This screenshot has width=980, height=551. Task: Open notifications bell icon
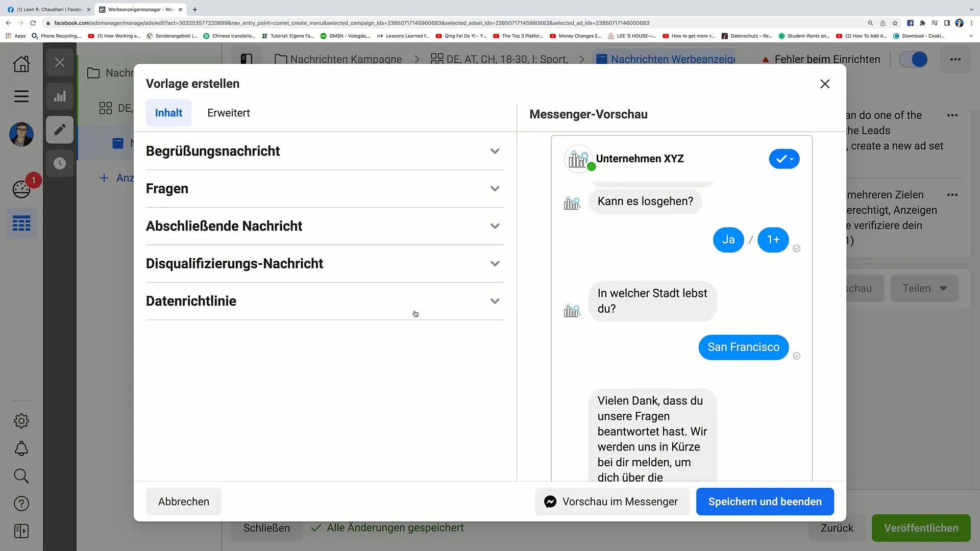(x=21, y=449)
